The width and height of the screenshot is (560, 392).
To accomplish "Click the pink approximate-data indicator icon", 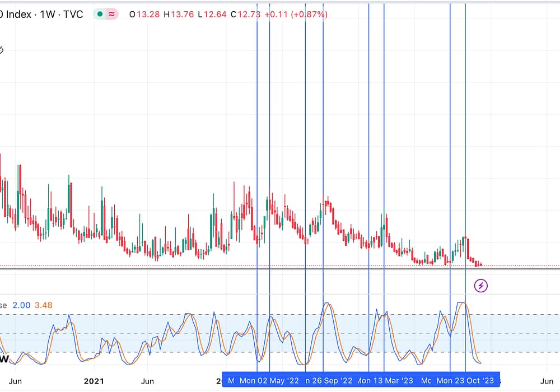I will [x=111, y=14].
